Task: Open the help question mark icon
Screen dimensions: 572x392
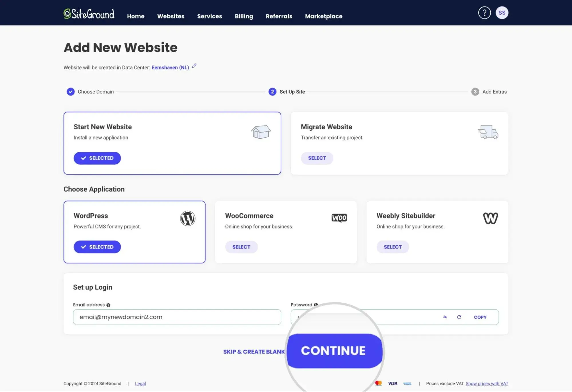Action: tap(484, 13)
